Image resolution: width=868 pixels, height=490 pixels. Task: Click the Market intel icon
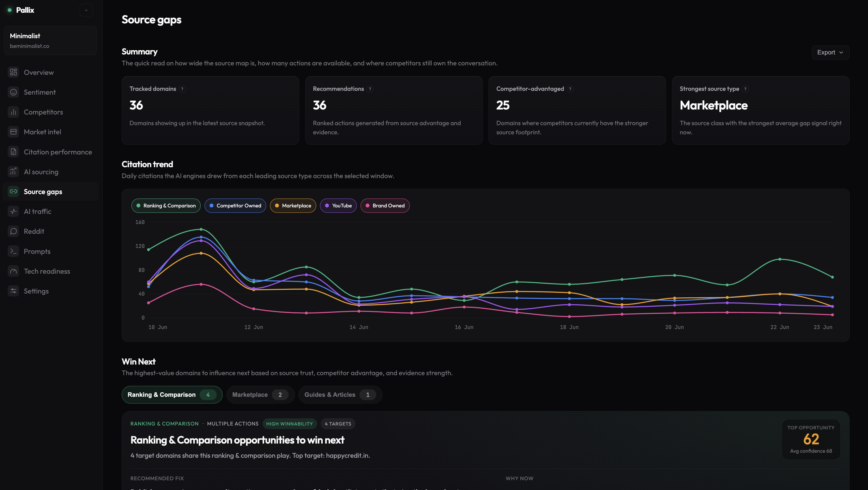[x=14, y=132]
